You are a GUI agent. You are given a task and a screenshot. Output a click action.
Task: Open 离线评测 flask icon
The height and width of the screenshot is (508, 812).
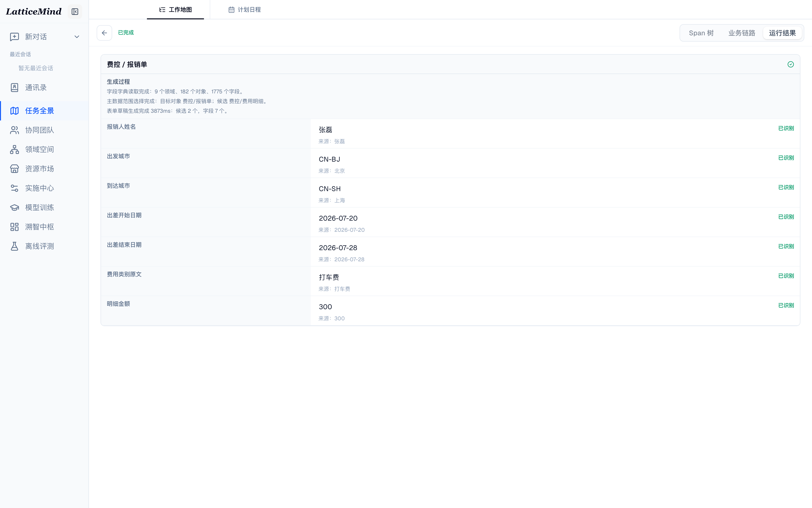coord(14,246)
